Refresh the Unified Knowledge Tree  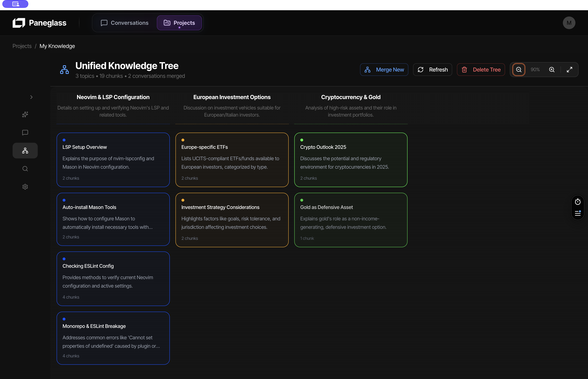(433, 69)
